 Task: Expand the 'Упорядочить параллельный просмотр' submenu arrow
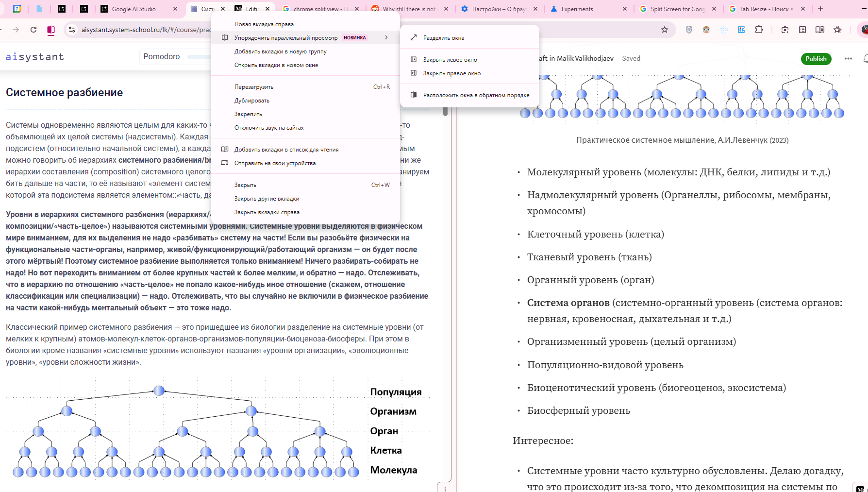point(386,37)
